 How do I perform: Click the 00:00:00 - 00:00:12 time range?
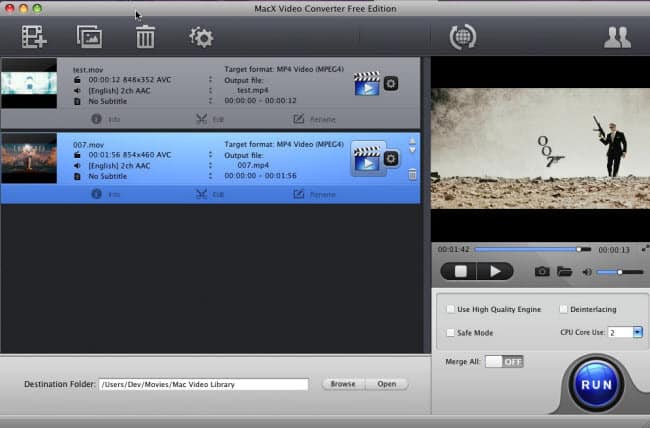click(260, 101)
